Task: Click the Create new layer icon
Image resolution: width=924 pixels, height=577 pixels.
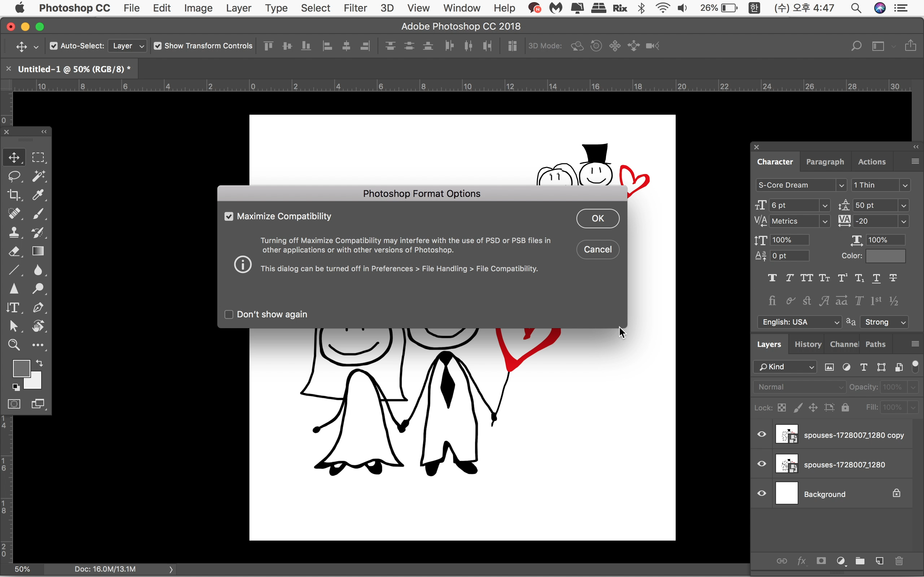Action: (x=879, y=561)
